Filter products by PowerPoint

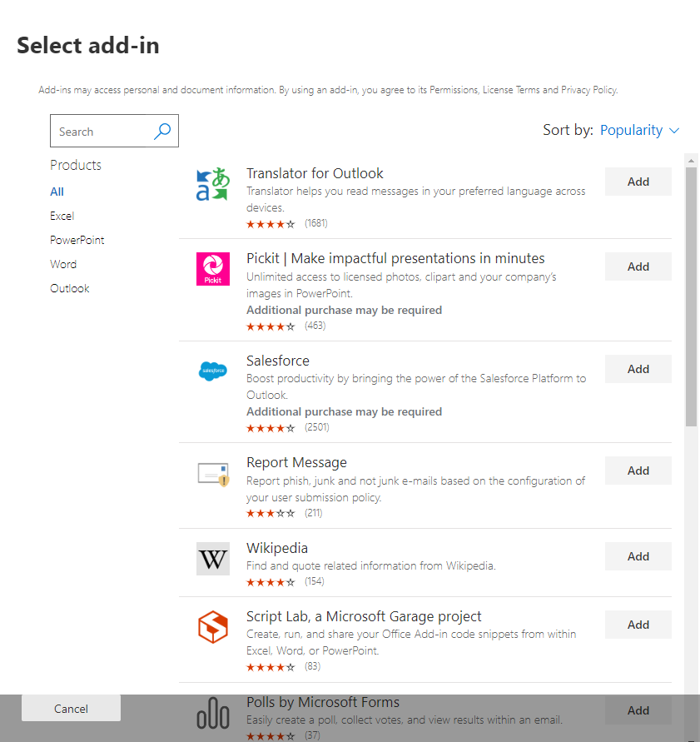point(77,240)
